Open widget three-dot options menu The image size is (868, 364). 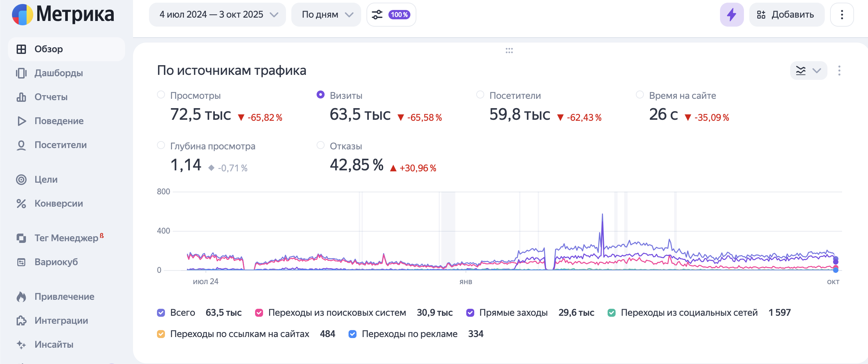point(839,71)
